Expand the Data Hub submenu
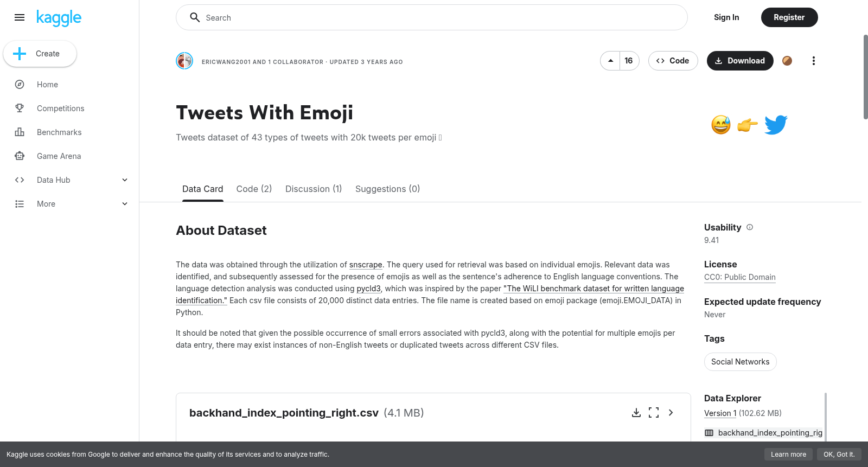868x467 pixels. [125, 180]
